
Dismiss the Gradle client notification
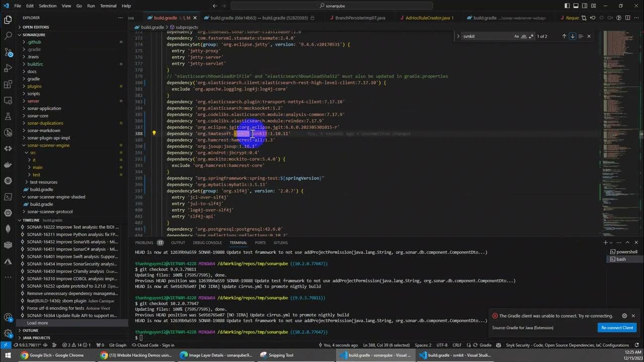(x=633, y=316)
